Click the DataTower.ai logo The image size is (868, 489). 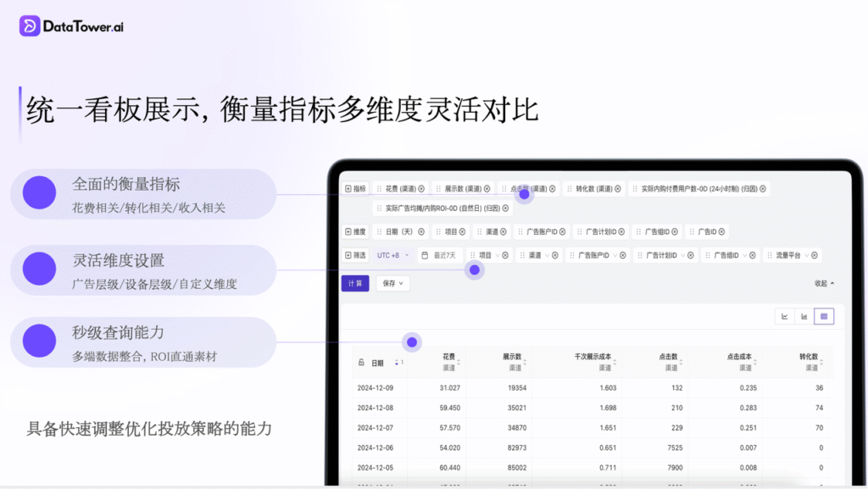point(72,26)
